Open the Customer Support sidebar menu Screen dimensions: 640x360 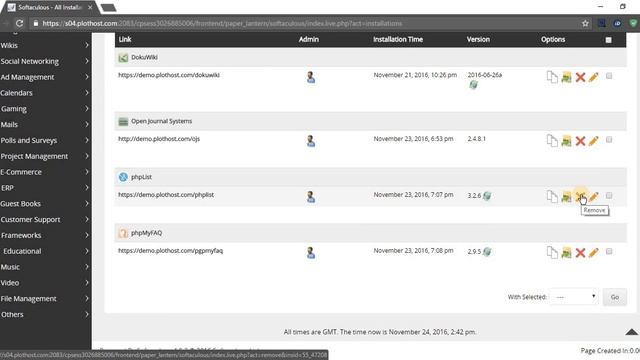click(x=45, y=220)
